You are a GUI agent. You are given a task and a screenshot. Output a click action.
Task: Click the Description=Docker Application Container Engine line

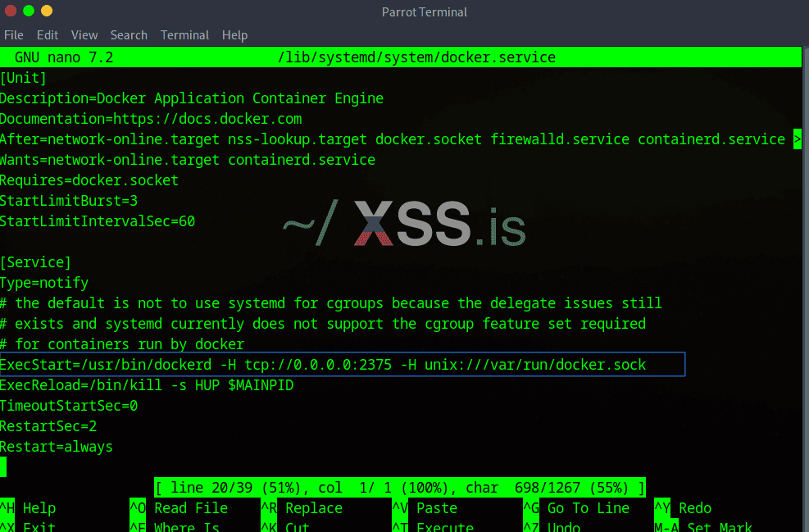coord(192,98)
